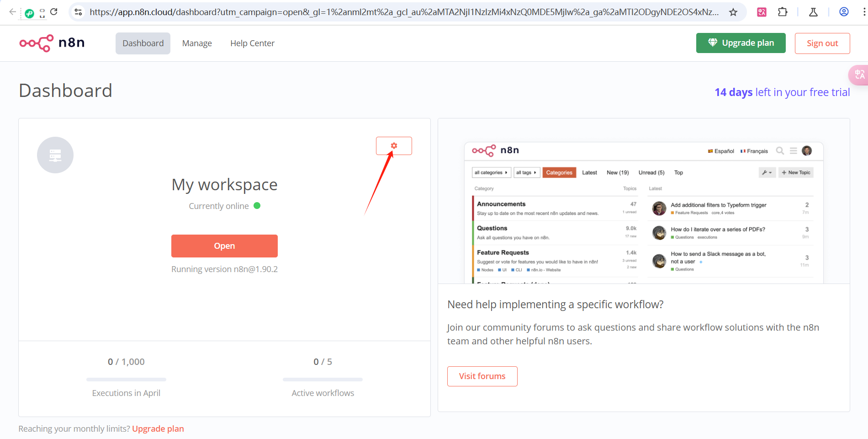868x439 pixels.
Task: Open browser profile account icon
Action: tap(844, 12)
